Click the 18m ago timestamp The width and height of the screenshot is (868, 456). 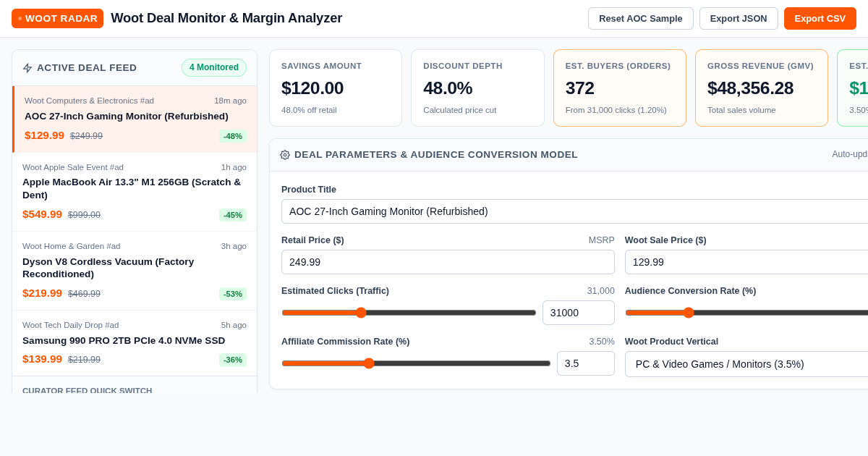click(230, 101)
